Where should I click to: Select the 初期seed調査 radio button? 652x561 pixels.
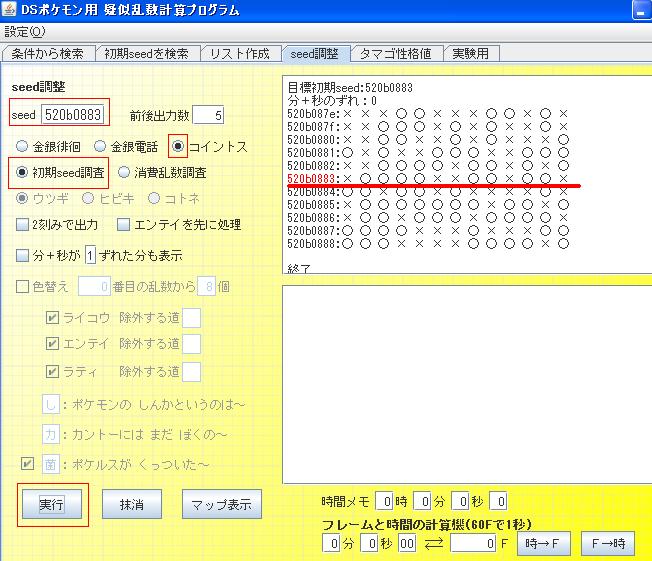tap(22, 172)
